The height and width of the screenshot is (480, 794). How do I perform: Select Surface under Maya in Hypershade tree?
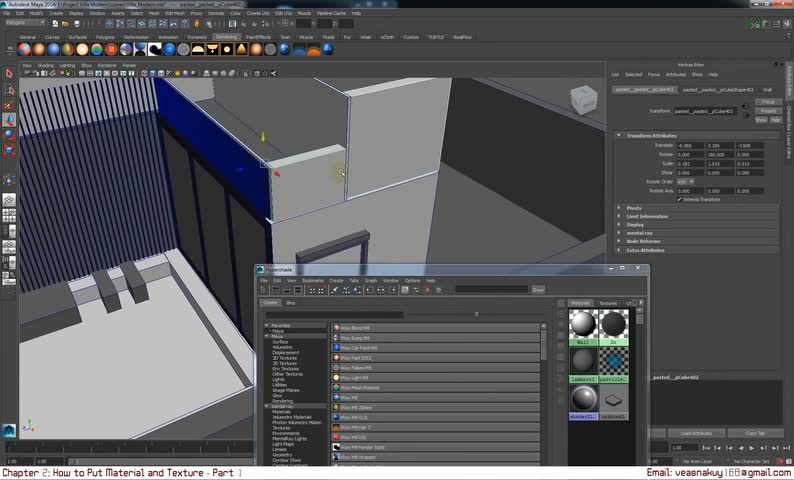coord(280,342)
